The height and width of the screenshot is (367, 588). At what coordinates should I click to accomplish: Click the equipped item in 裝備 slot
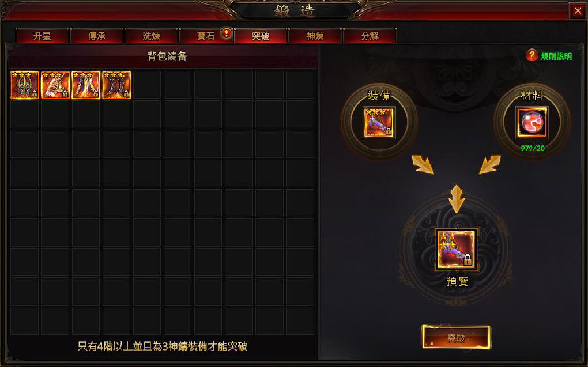coord(379,122)
